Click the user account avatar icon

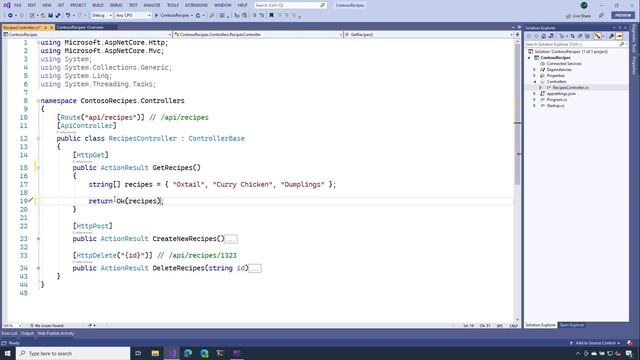pyautogui.click(x=584, y=5)
